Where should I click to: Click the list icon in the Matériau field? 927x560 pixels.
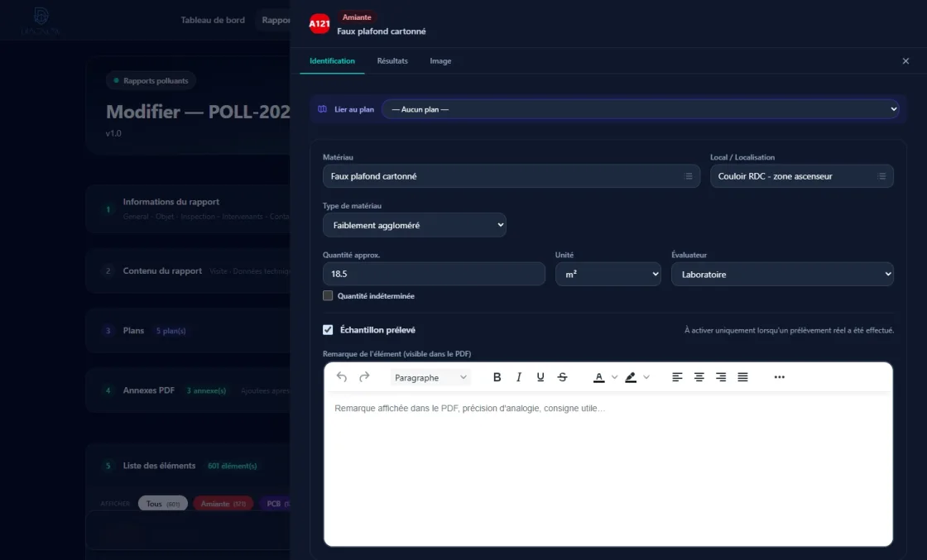click(688, 176)
